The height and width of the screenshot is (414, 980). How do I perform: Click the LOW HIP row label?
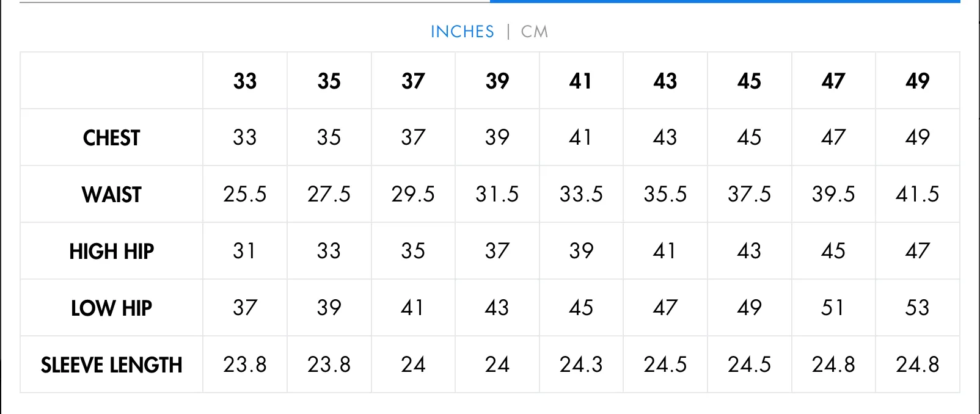112,308
